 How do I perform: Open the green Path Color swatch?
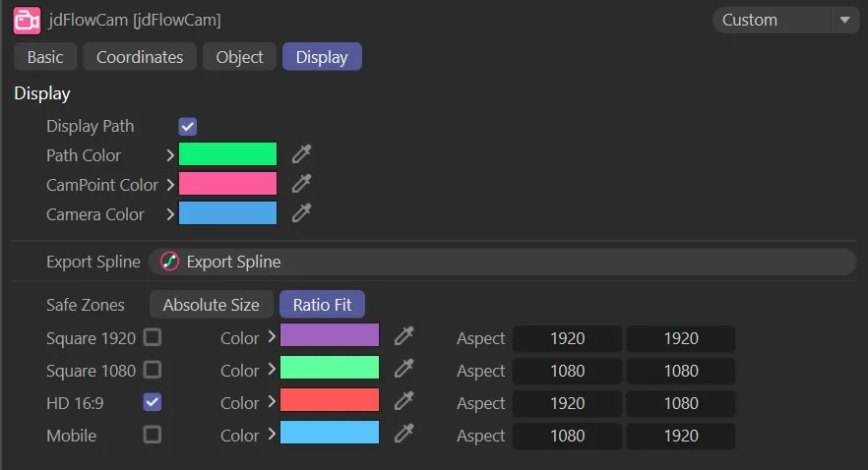227,154
